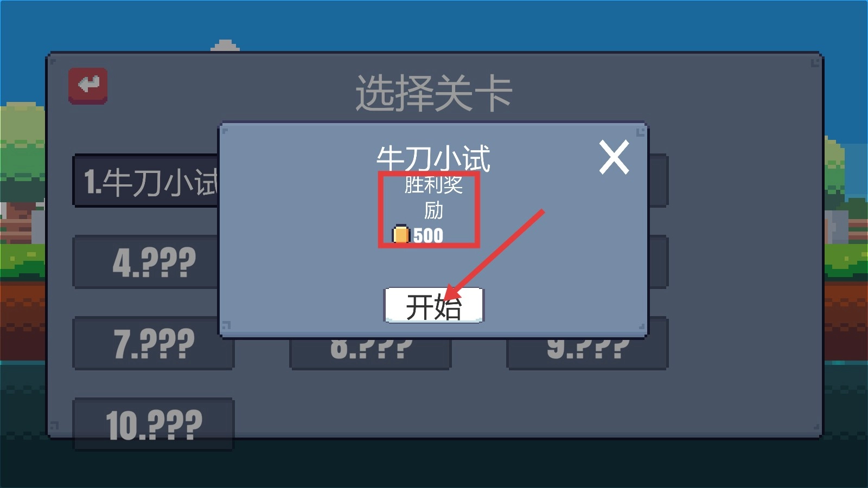This screenshot has height=488, width=868.
Task: Click the 牛刀小试 popup title
Action: 433,158
